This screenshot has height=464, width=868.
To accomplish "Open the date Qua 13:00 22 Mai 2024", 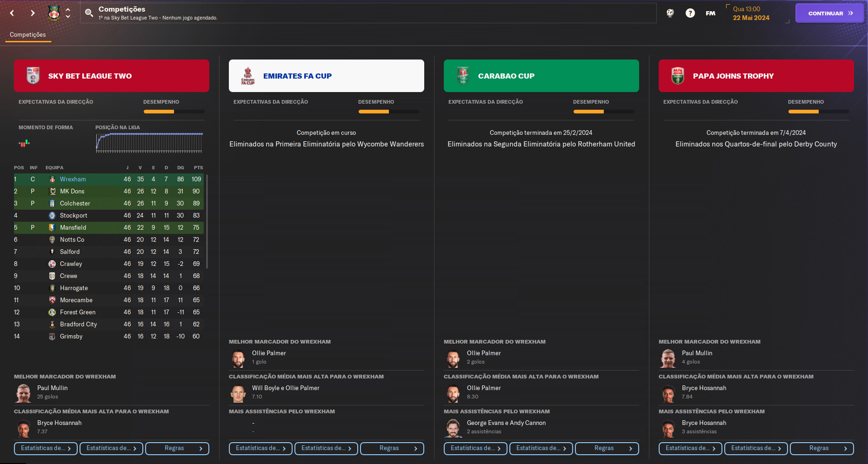I will click(751, 13).
